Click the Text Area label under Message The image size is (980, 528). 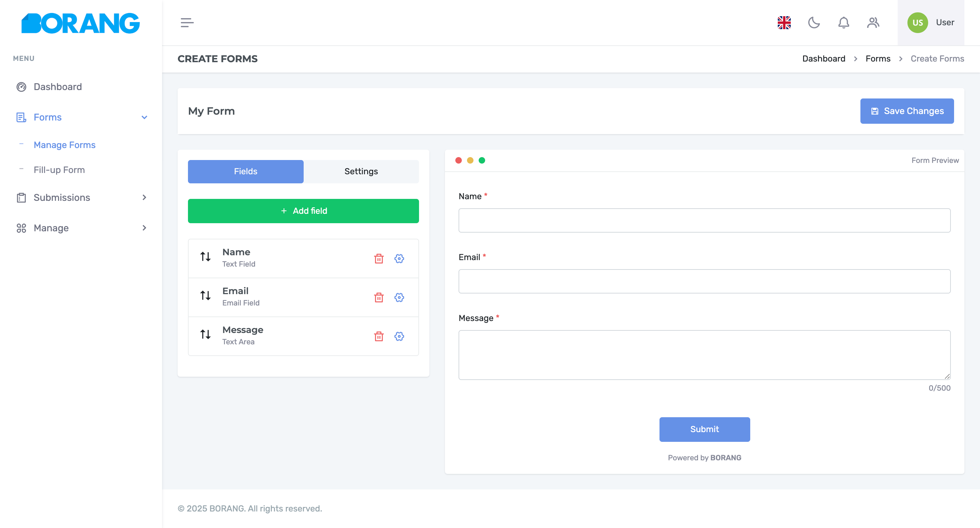pyautogui.click(x=239, y=342)
